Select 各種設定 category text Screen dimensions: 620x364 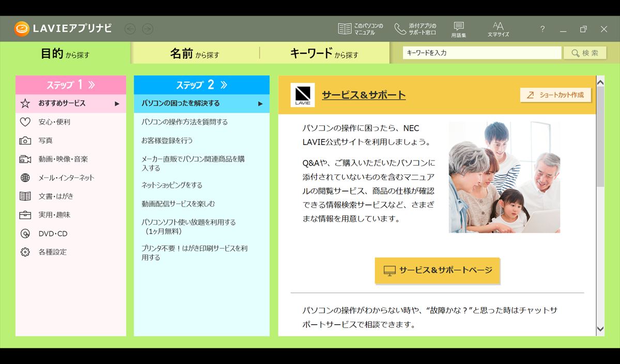[52, 252]
